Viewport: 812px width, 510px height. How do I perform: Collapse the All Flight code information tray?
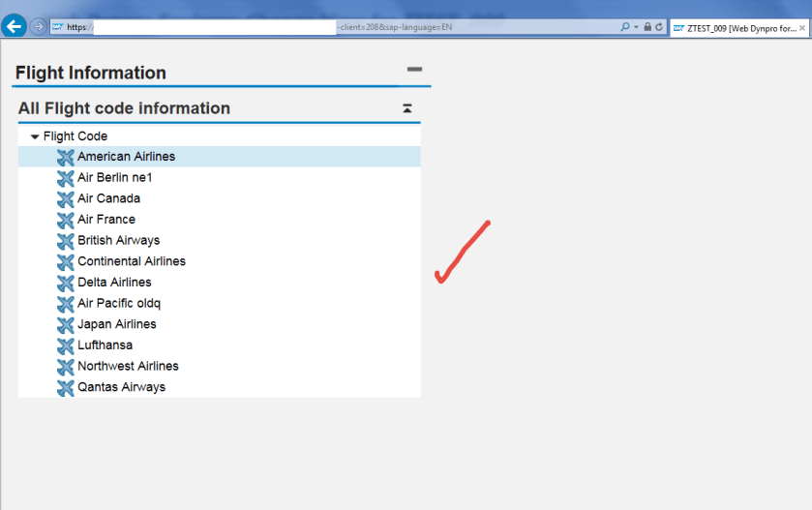pos(407,108)
